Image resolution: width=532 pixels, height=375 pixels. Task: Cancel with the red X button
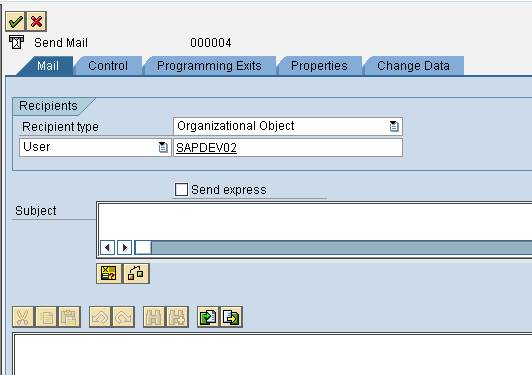[x=36, y=21]
